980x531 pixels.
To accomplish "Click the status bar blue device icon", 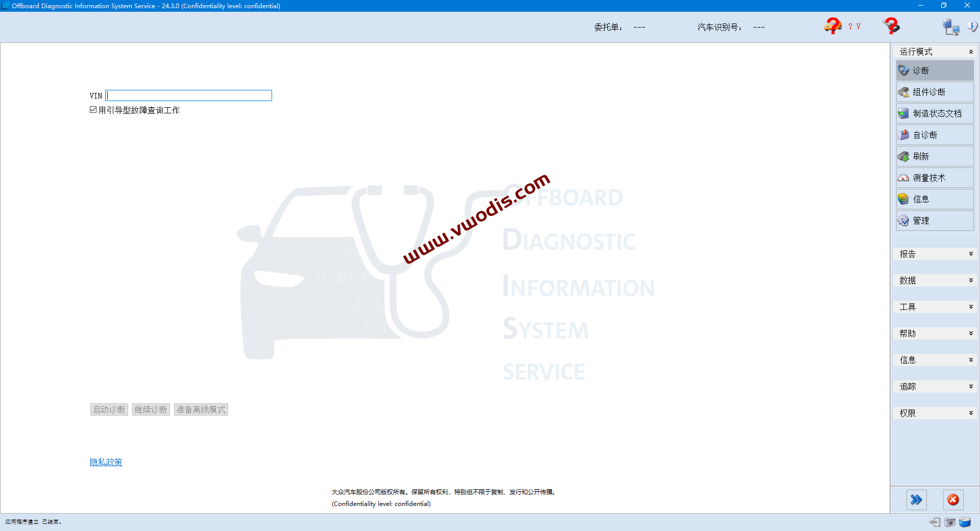I will tap(965, 522).
